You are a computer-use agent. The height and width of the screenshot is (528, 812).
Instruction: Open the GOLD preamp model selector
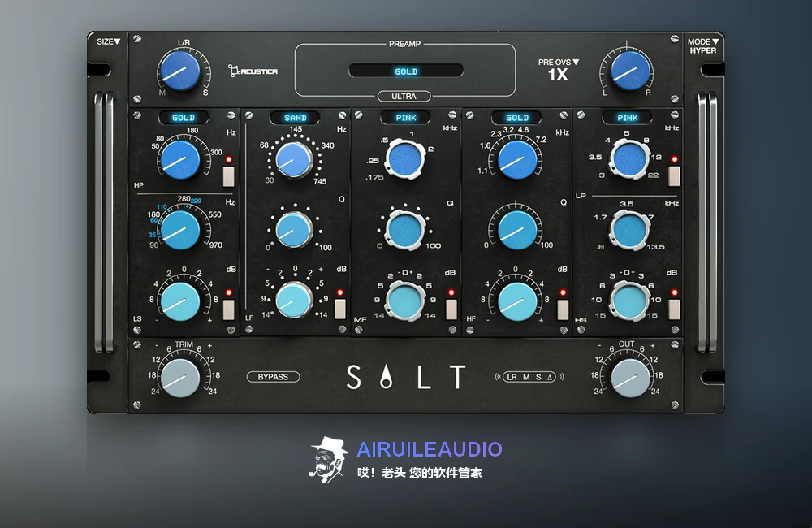click(x=406, y=71)
